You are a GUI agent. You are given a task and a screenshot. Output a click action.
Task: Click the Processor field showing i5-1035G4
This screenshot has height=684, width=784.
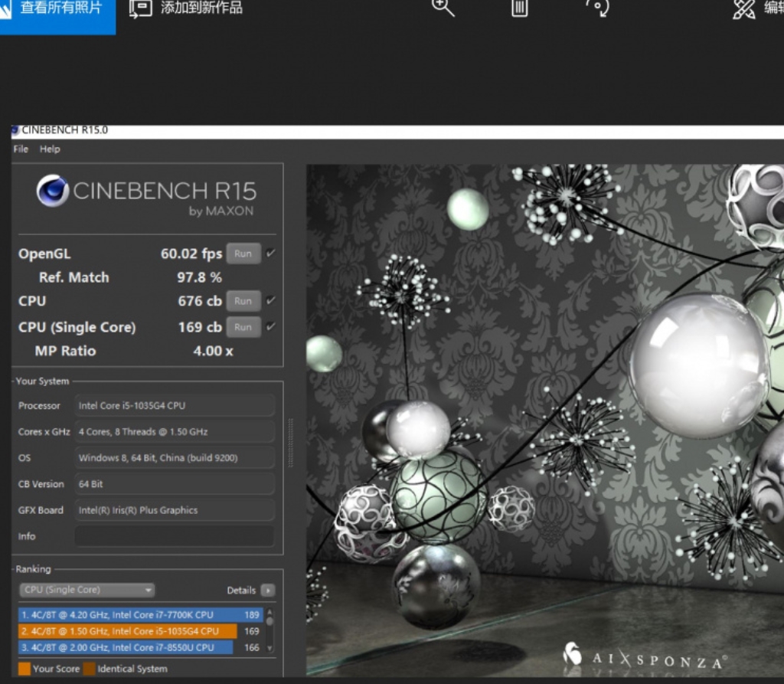(175, 406)
